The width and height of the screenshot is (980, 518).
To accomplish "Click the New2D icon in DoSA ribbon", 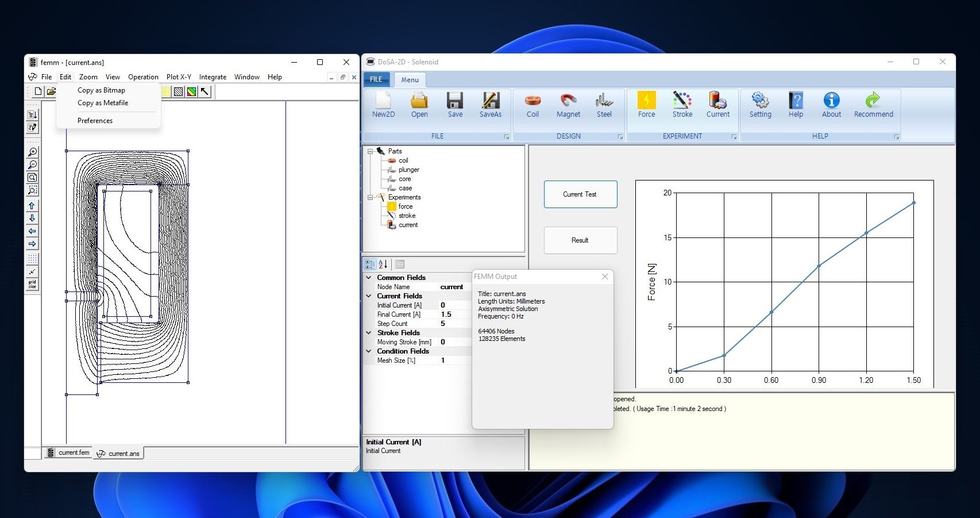I will 383,105.
